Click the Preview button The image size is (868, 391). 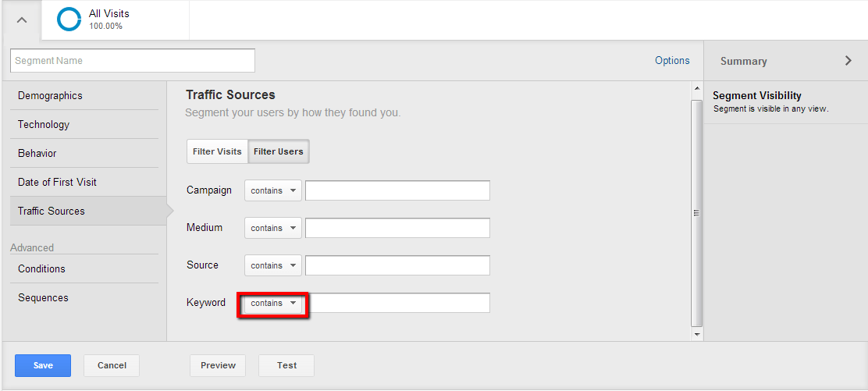click(218, 365)
